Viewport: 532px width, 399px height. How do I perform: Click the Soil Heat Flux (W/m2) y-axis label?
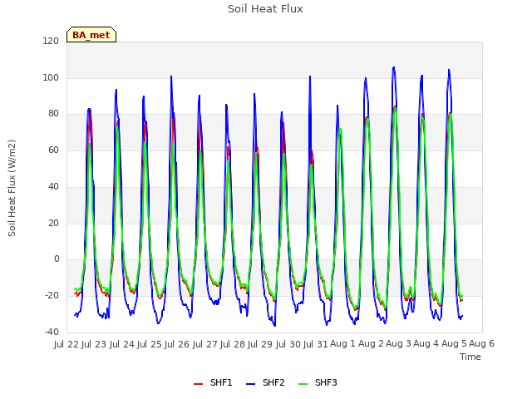[x=12, y=188]
